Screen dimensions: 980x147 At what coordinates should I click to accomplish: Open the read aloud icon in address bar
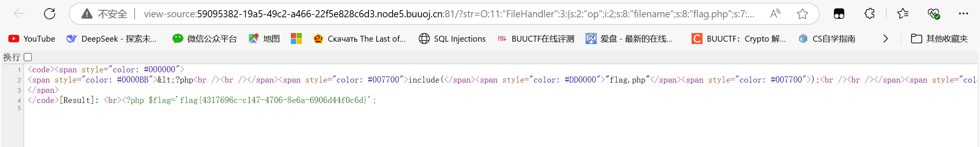tap(775, 14)
